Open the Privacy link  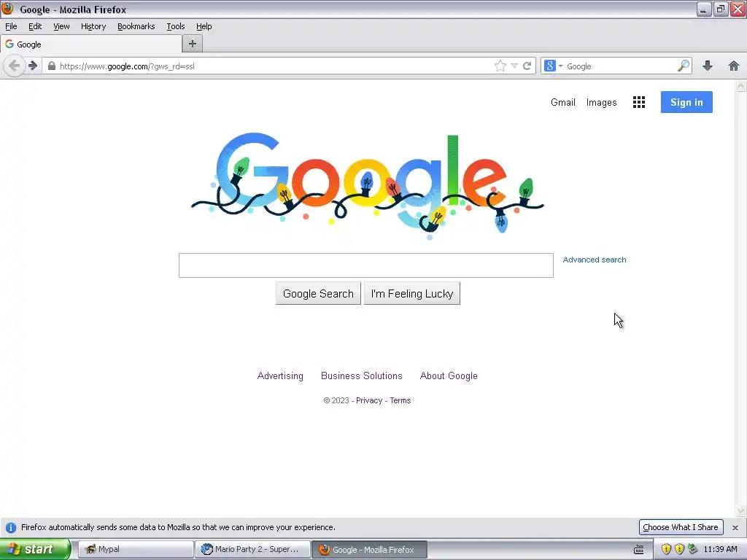369,400
